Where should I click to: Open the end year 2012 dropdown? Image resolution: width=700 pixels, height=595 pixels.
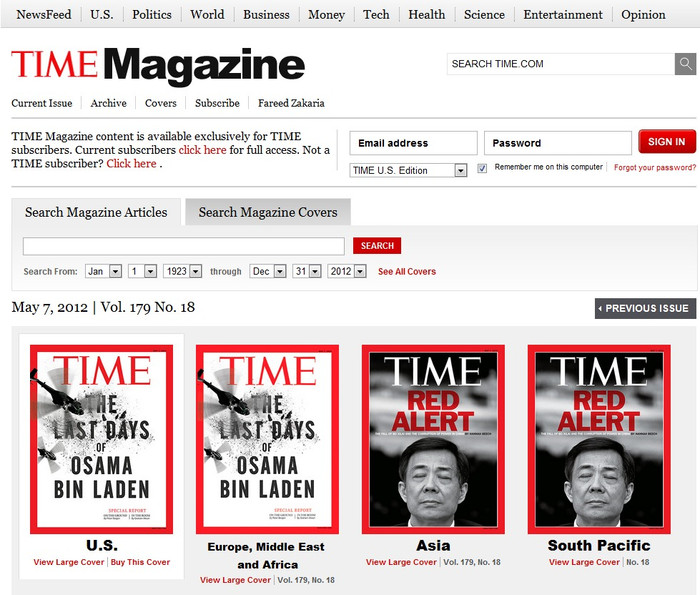[x=347, y=271]
